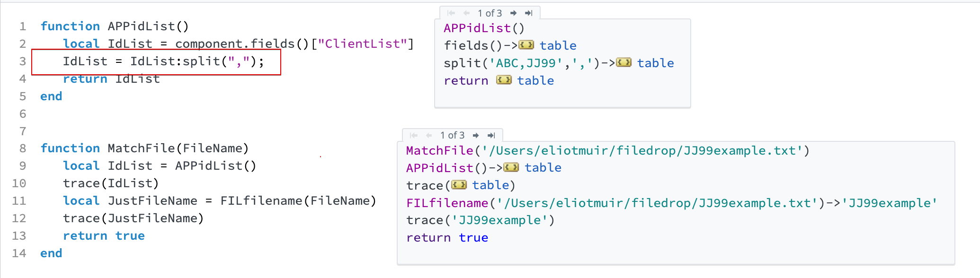The width and height of the screenshot is (980, 278).
Task: Go to first call of APPidList annotation
Action: pyautogui.click(x=451, y=13)
